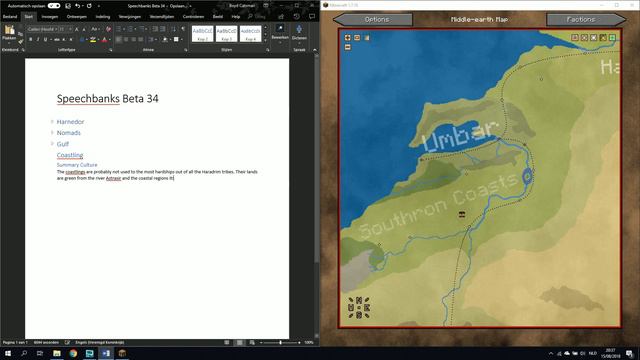Click the taskbar search icon
Screen dimensions: 640x360
pos(24,353)
